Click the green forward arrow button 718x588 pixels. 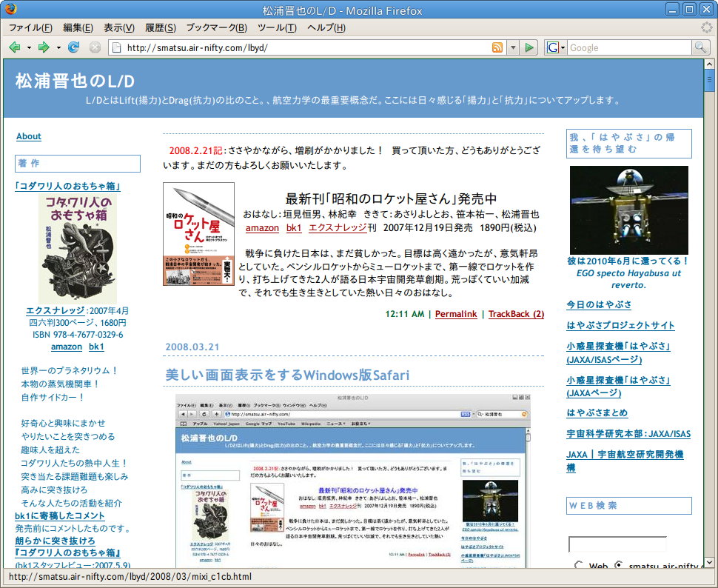pyautogui.click(x=44, y=47)
